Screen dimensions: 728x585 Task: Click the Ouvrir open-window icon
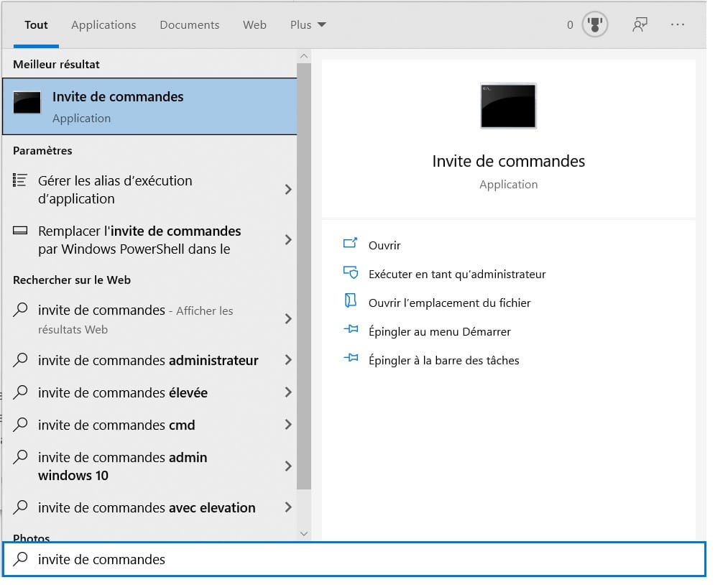pos(350,243)
